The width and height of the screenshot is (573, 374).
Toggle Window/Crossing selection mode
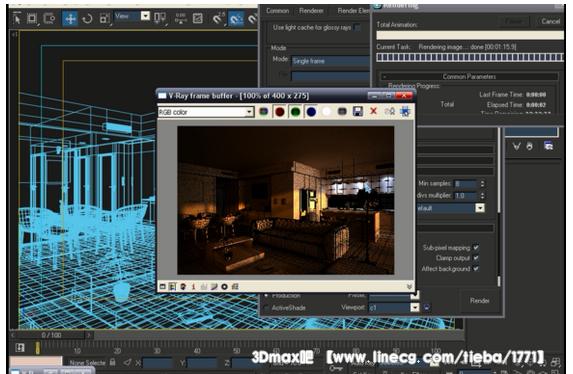click(49, 18)
